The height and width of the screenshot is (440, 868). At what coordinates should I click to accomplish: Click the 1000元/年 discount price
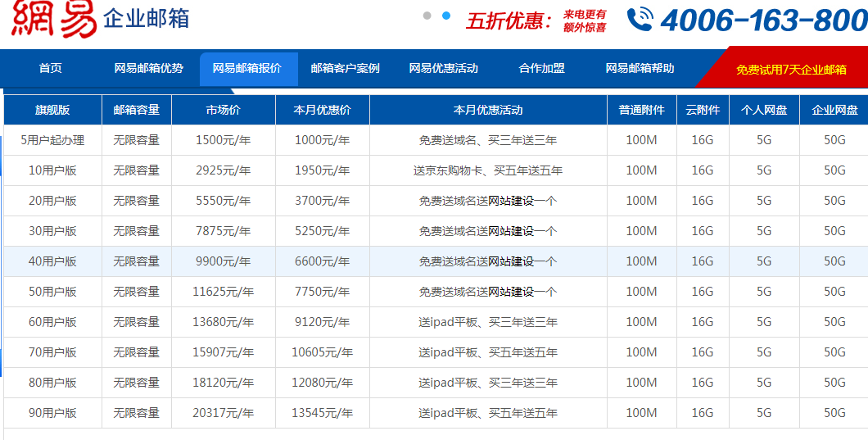point(322,140)
